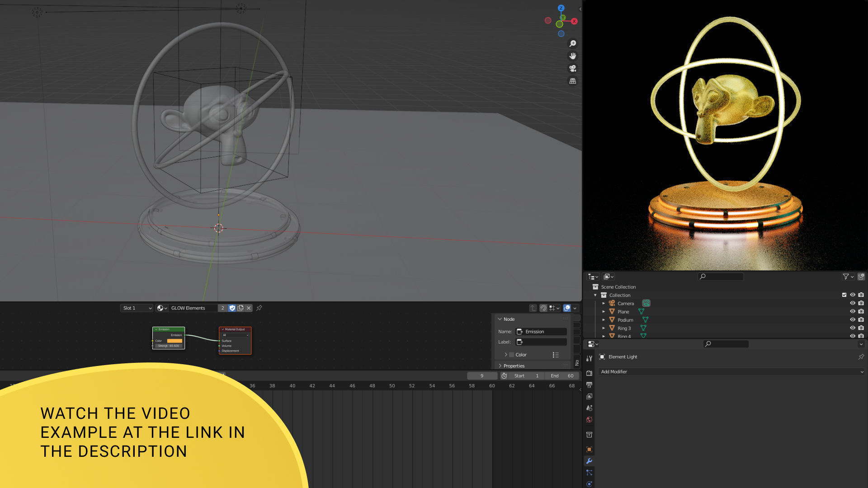Click the empty node Label field
868x488 pixels.
coord(541,342)
